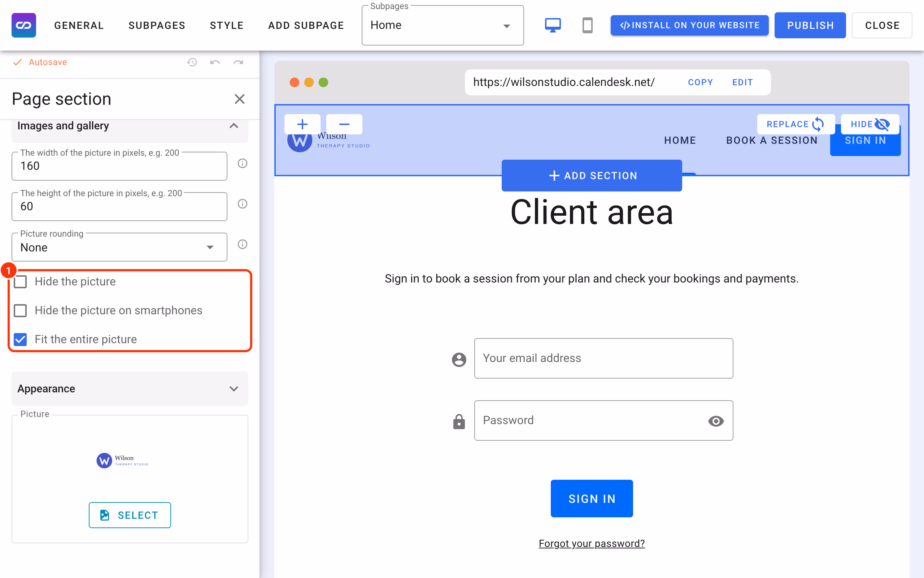Hide the header section
The width and height of the screenshot is (924, 578).
pyautogui.click(x=870, y=124)
